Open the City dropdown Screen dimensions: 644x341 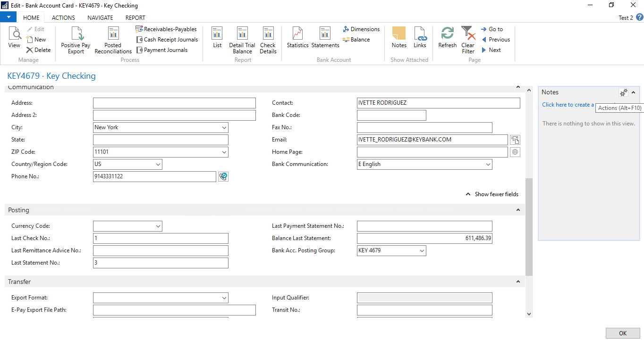pyautogui.click(x=224, y=127)
